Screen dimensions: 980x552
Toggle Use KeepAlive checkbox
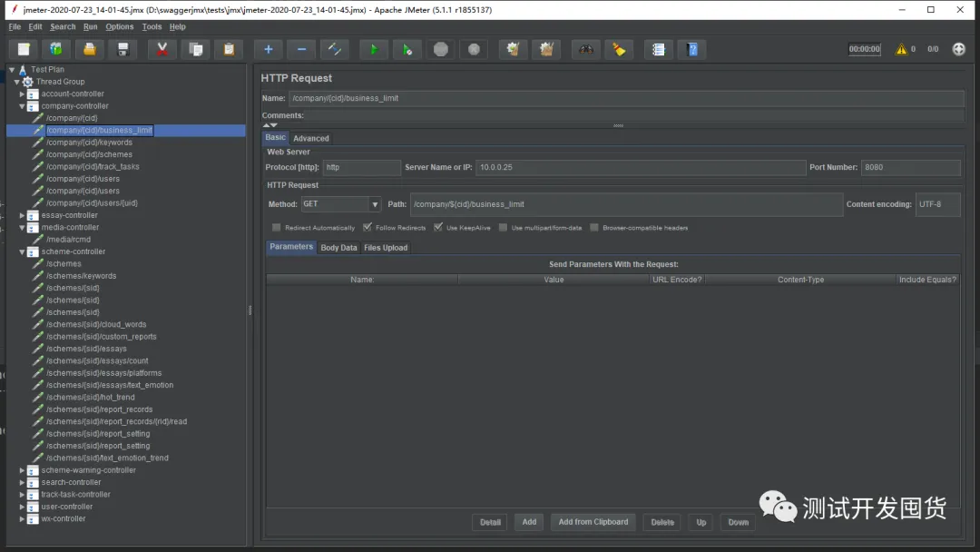pyautogui.click(x=438, y=227)
